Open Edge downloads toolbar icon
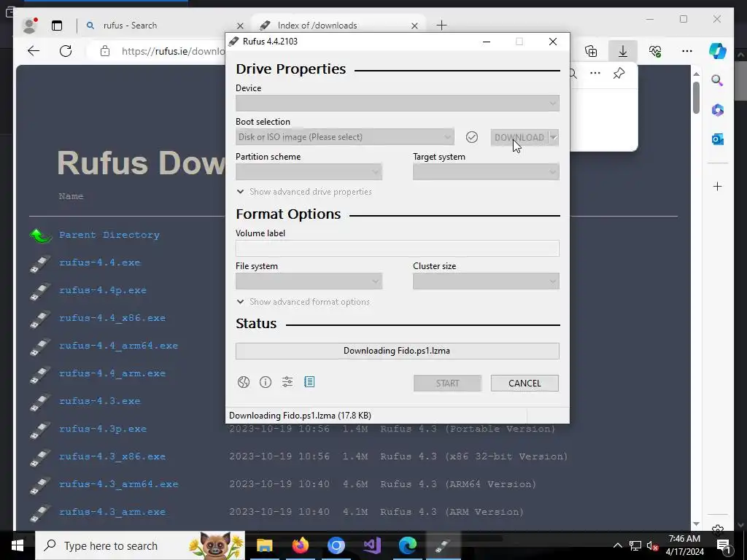This screenshot has height=560, width=747. [x=623, y=51]
